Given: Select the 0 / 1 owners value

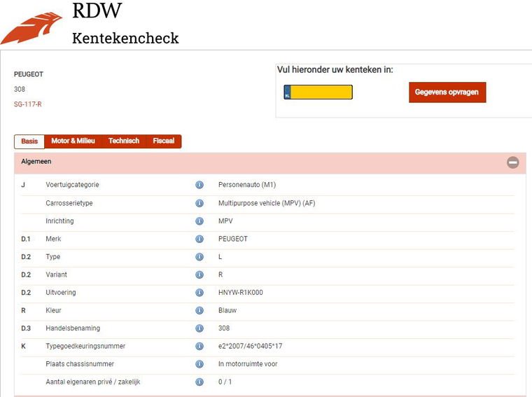Looking at the screenshot, I should (225, 382).
